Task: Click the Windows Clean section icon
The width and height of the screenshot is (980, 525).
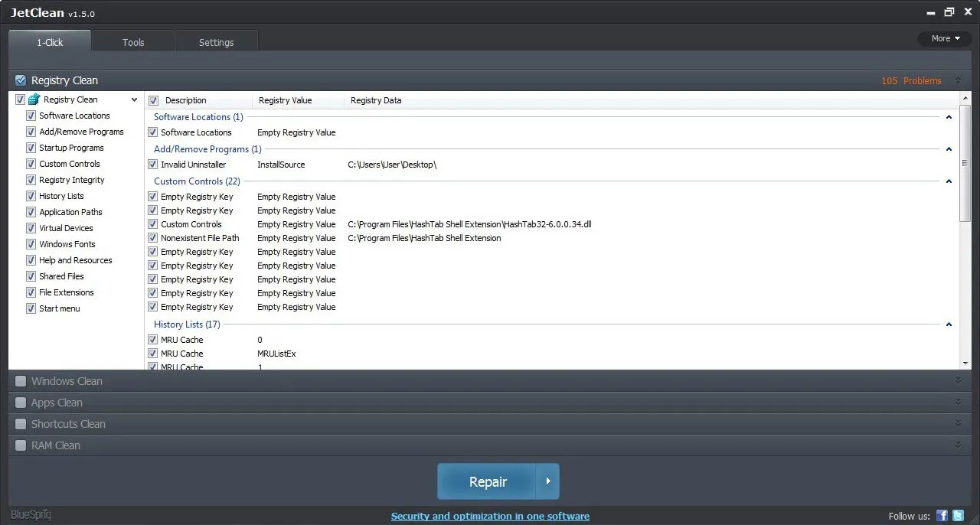Action: [x=21, y=380]
